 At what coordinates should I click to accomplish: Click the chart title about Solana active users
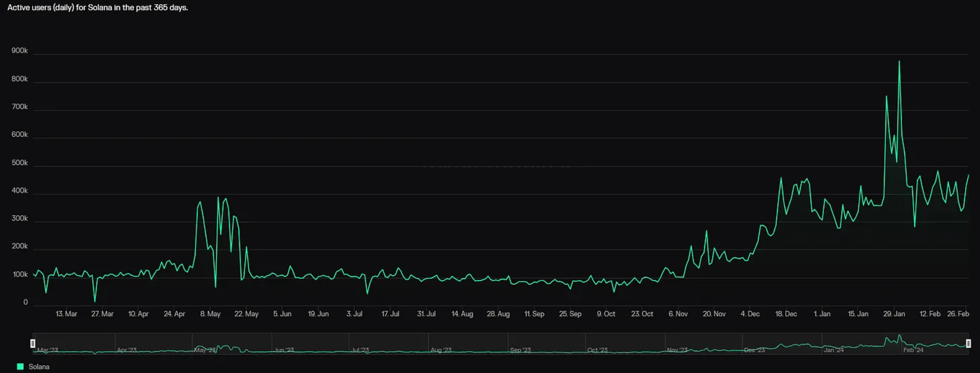tap(98, 8)
